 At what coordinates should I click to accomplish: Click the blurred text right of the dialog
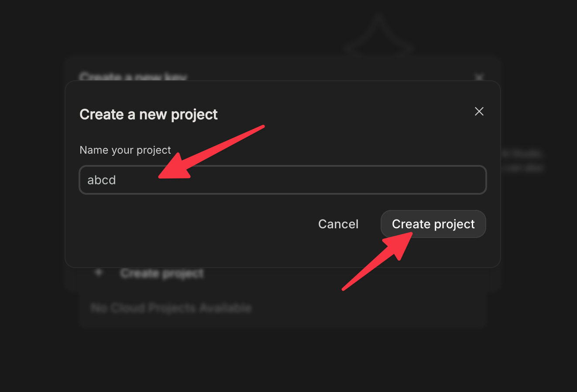(522, 161)
